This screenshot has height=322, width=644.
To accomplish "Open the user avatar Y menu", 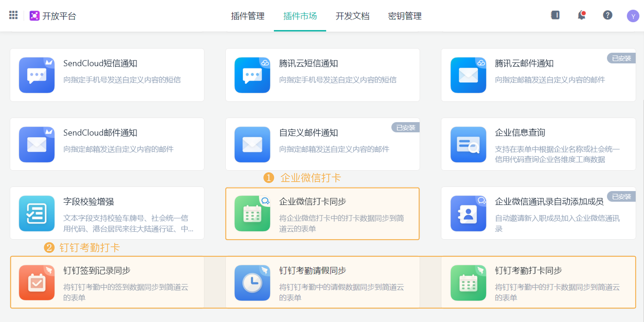I will coord(633,16).
